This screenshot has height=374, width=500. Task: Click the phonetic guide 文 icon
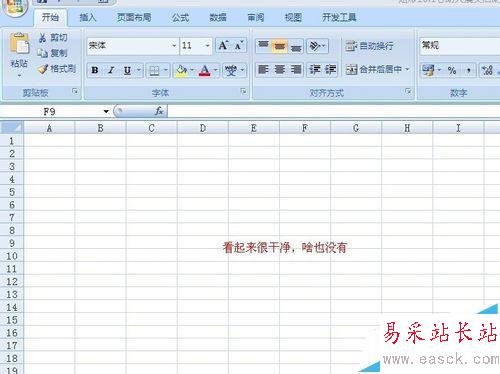(231, 71)
